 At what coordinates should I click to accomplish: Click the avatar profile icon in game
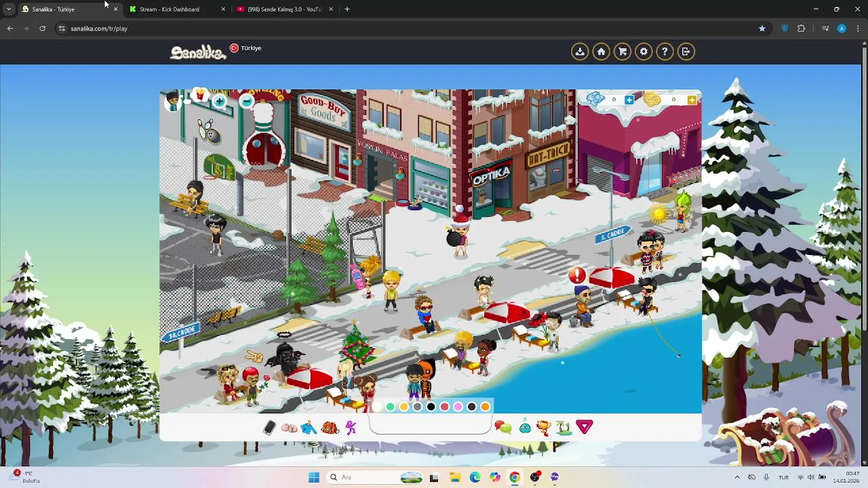[172, 101]
